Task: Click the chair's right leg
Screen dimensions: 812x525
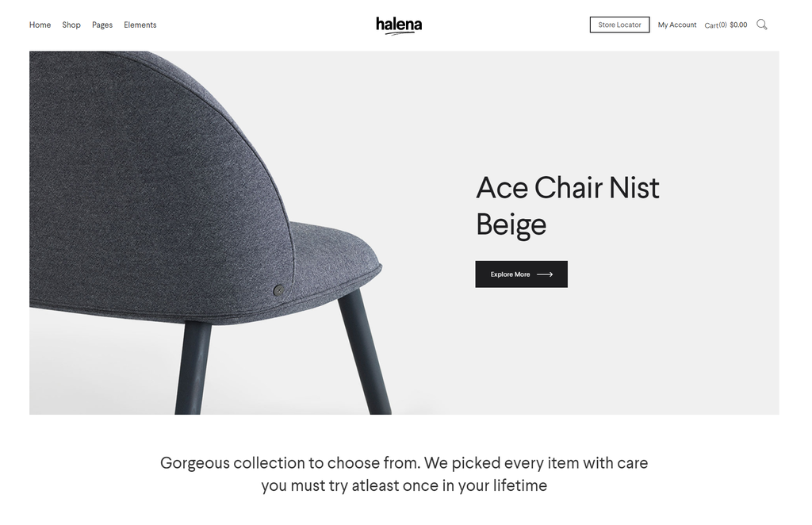Action: click(366, 353)
